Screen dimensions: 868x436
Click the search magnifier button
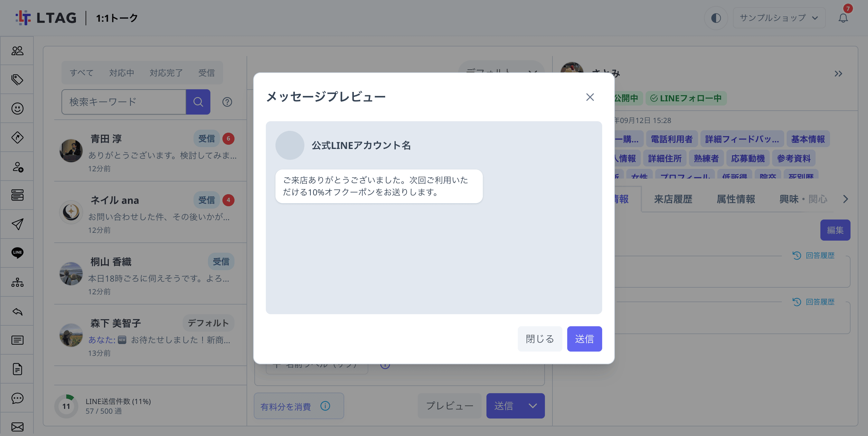click(198, 102)
